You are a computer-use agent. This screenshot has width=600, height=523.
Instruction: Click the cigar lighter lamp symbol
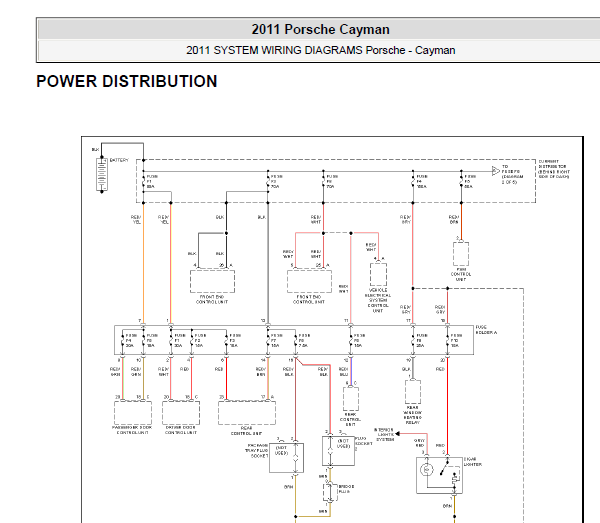click(x=426, y=469)
